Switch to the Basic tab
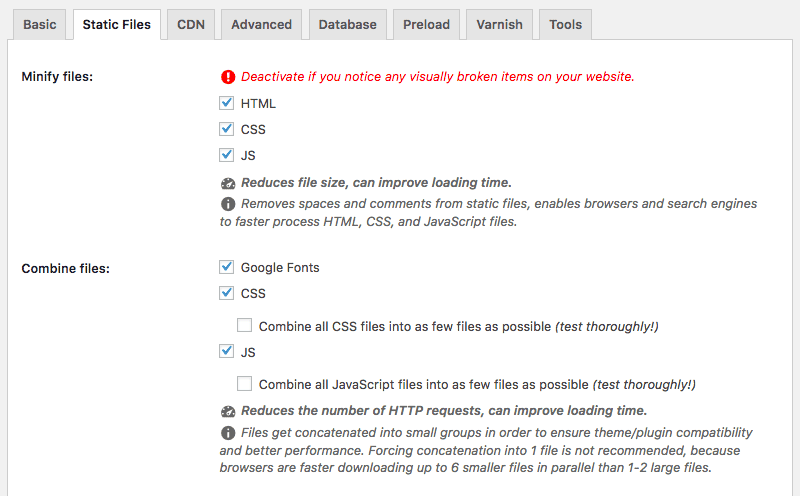 click(40, 24)
